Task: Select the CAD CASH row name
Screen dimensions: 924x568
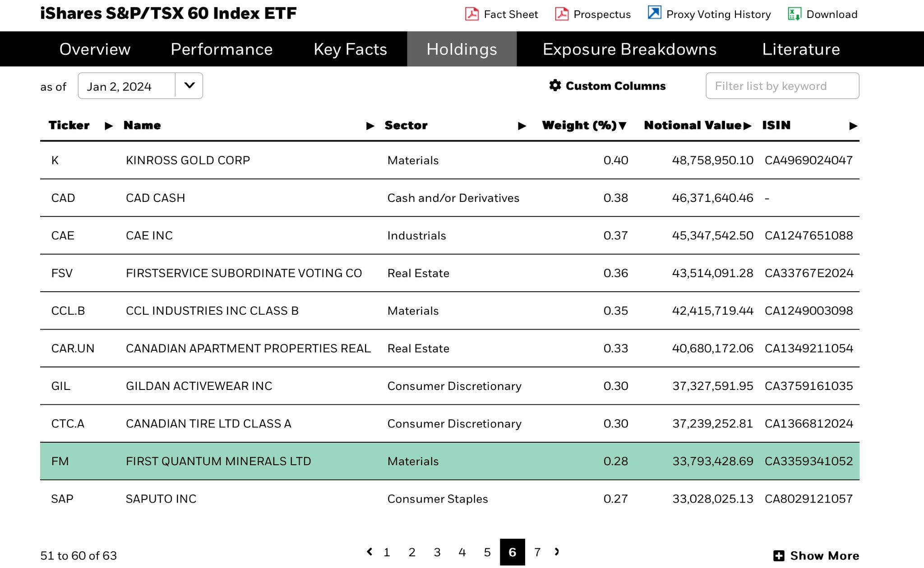Action: coord(155,198)
